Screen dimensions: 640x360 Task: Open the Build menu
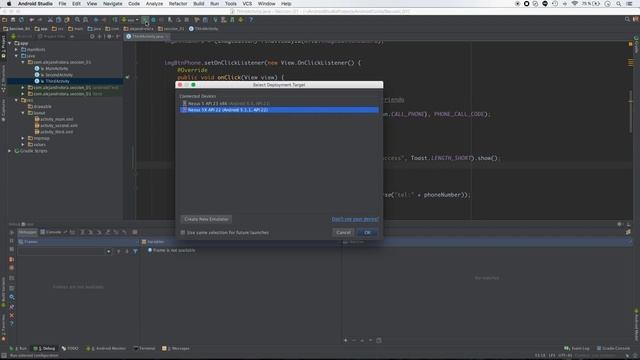199,4
